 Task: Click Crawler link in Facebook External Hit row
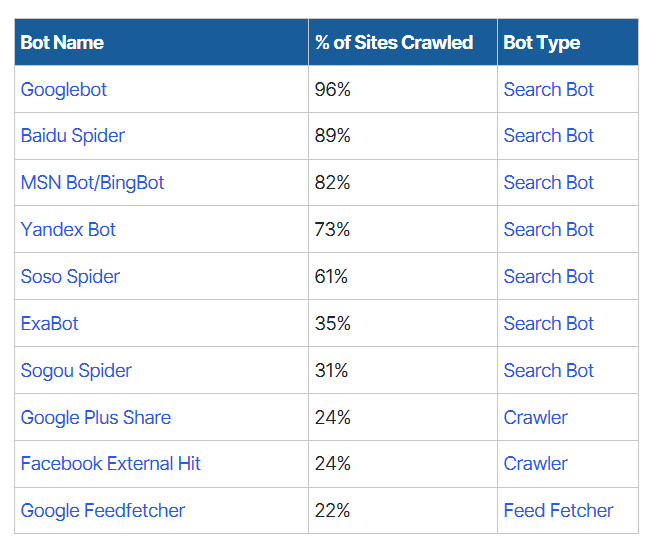(x=535, y=464)
